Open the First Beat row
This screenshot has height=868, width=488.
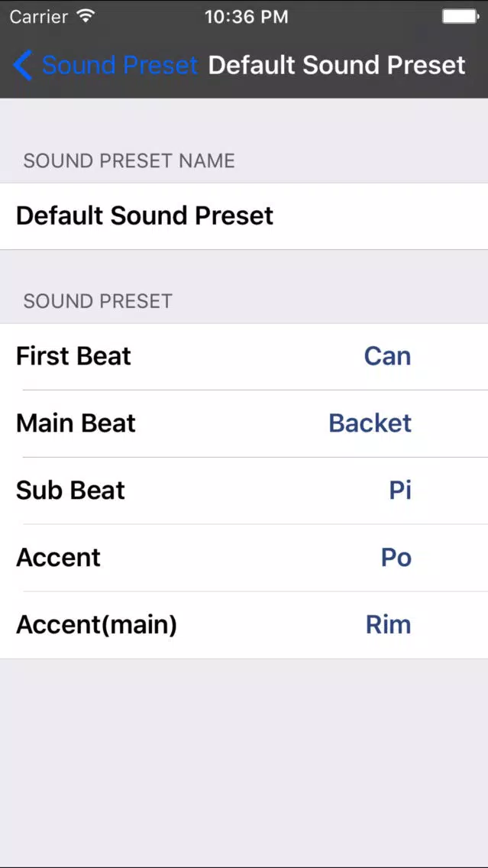click(244, 357)
